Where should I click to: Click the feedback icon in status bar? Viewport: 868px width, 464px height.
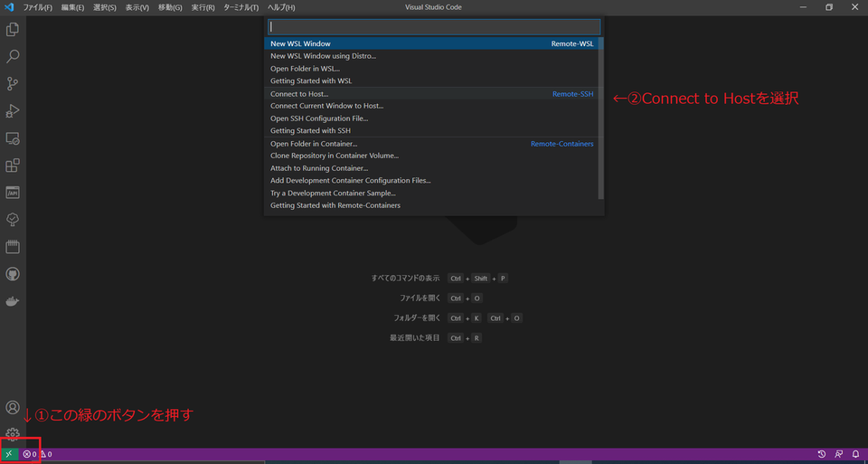(x=839, y=454)
